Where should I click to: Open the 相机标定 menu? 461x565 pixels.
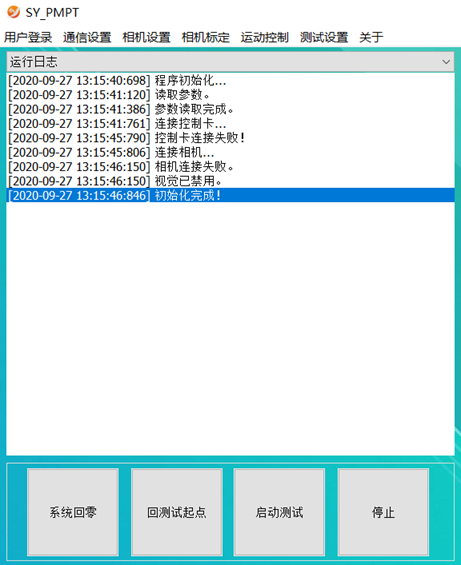205,37
